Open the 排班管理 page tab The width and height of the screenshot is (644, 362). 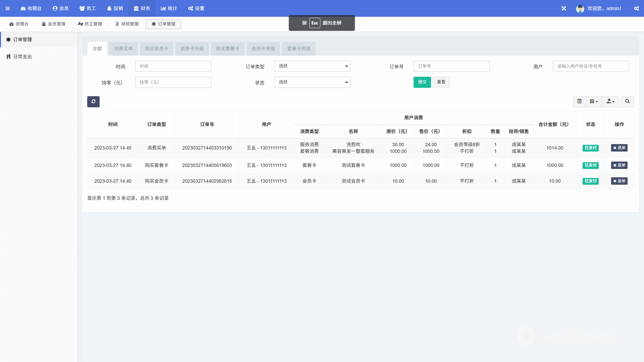[x=126, y=24]
